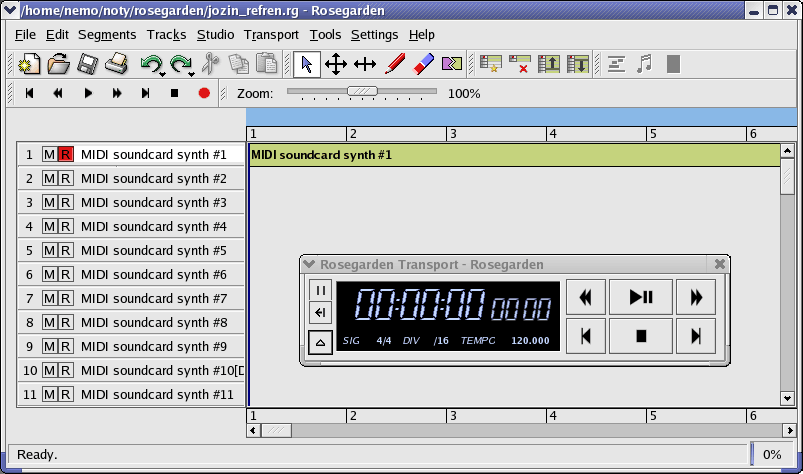Copy selection with the copy icon
The height and width of the screenshot is (474, 803).
[239, 64]
